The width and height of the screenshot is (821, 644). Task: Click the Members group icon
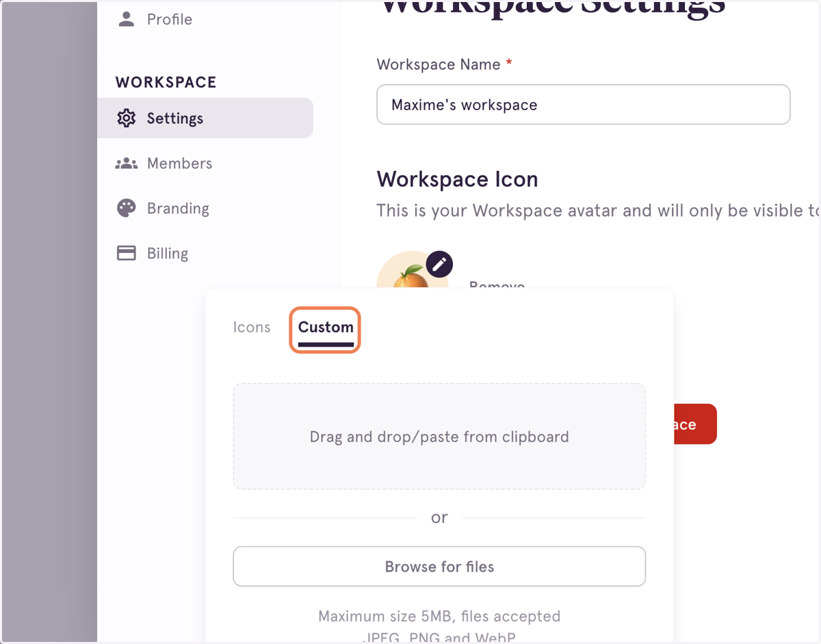(x=127, y=163)
